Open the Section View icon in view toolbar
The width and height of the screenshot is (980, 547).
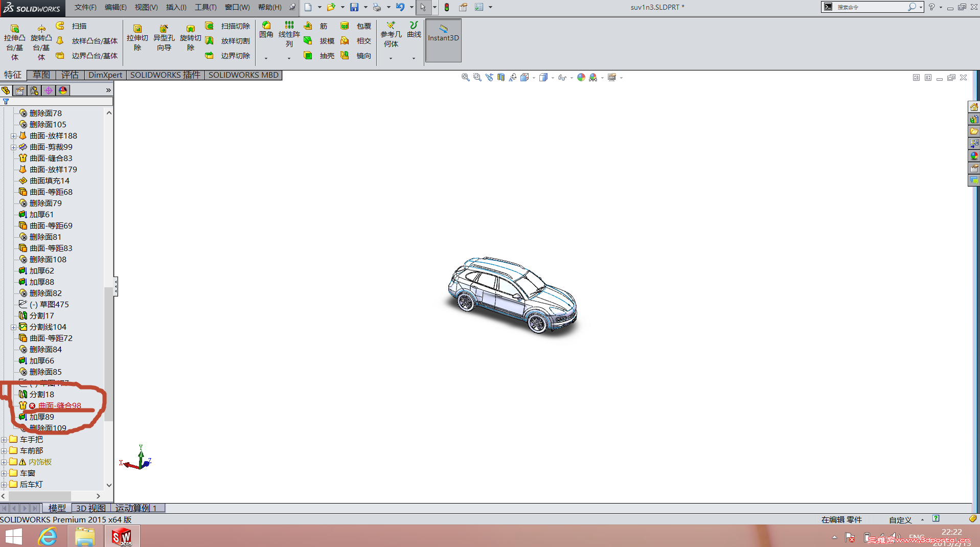coord(501,77)
